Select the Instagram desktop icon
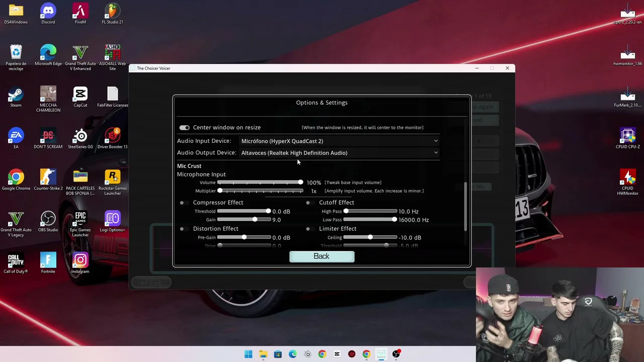 tap(80, 263)
